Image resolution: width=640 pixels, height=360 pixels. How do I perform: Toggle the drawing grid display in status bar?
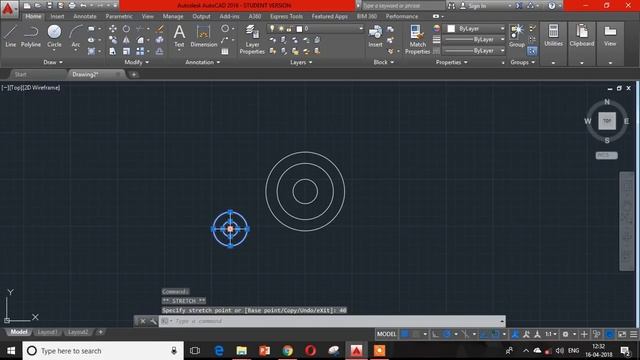click(x=405, y=334)
